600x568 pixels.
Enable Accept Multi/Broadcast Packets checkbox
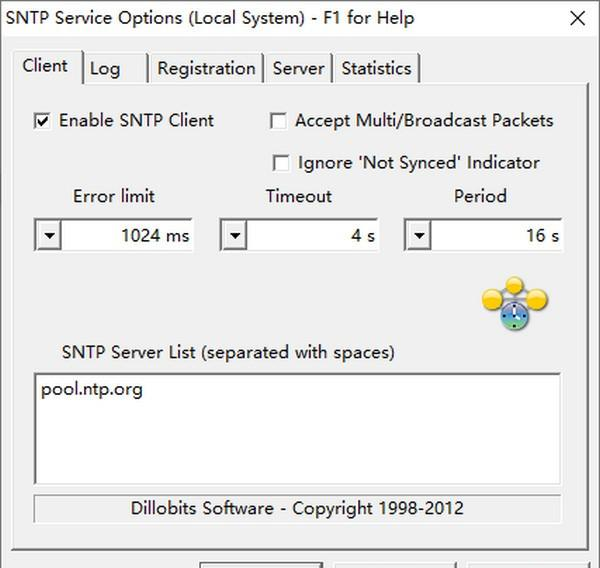(279, 121)
